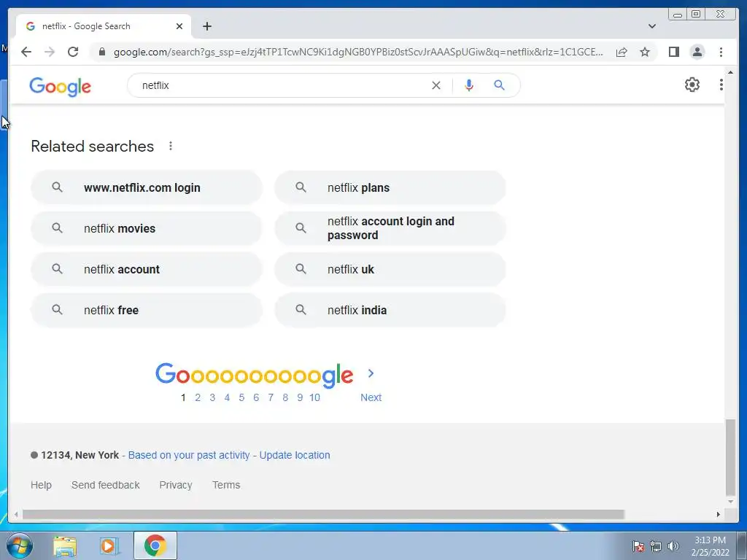Go to results page 2
This screenshot has height=560, width=747.
(198, 397)
